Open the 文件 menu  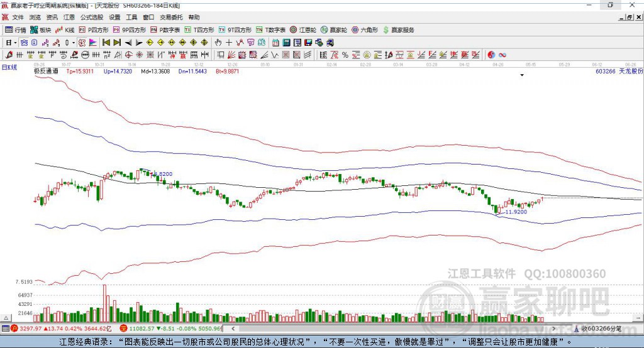click(18, 17)
